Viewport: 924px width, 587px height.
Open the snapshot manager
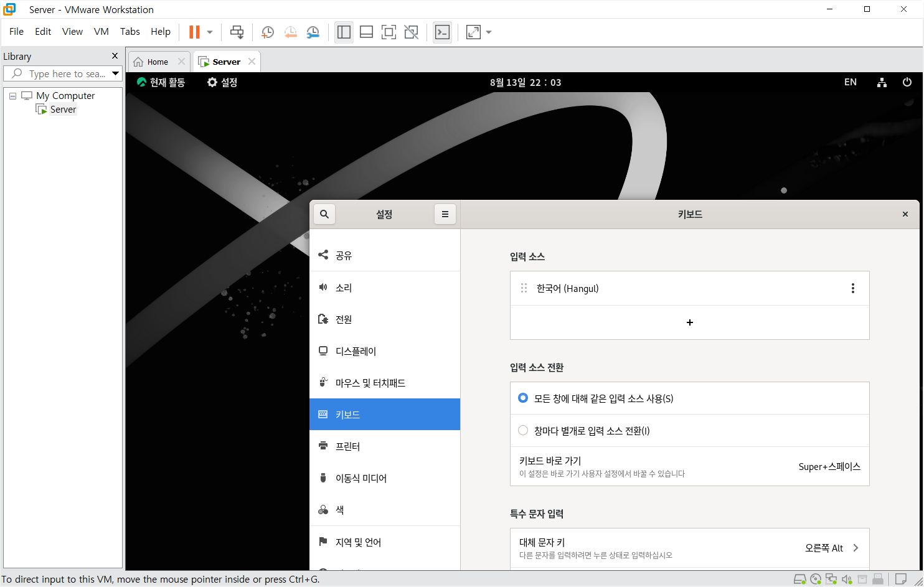click(x=313, y=32)
